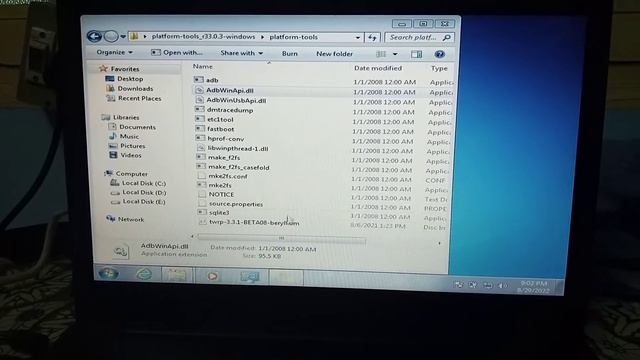640x360 pixels.
Task: Select Network in the navigation pane
Action: pos(126,220)
